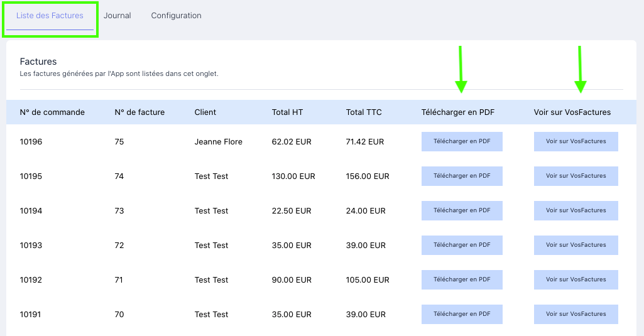Click Test Test client in order 10192 row
Viewport: 644px width, 336px height.
[x=211, y=279]
